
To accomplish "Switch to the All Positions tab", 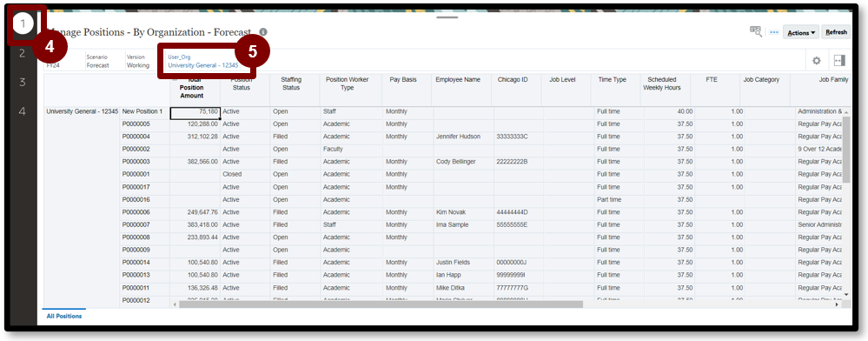I will [x=64, y=316].
